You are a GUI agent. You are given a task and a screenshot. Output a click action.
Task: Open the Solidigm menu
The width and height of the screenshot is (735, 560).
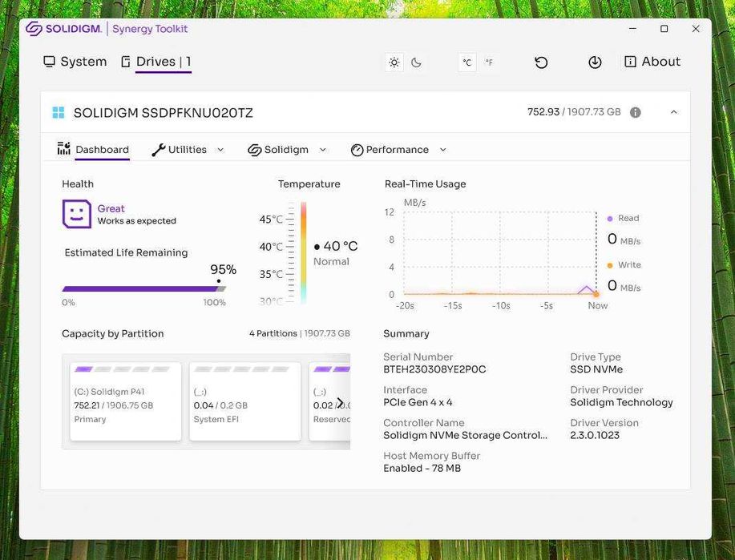click(287, 150)
